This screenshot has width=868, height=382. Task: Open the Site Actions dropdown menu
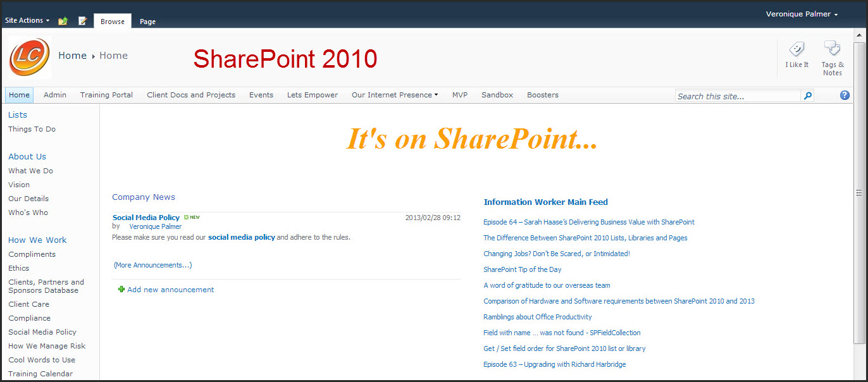pyautogui.click(x=27, y=20)
